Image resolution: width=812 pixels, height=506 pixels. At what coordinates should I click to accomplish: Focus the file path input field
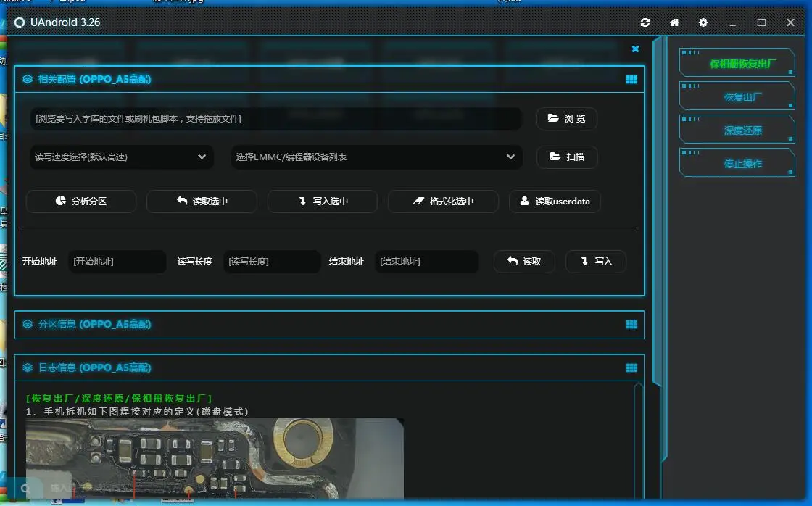[x=275, y=119]
